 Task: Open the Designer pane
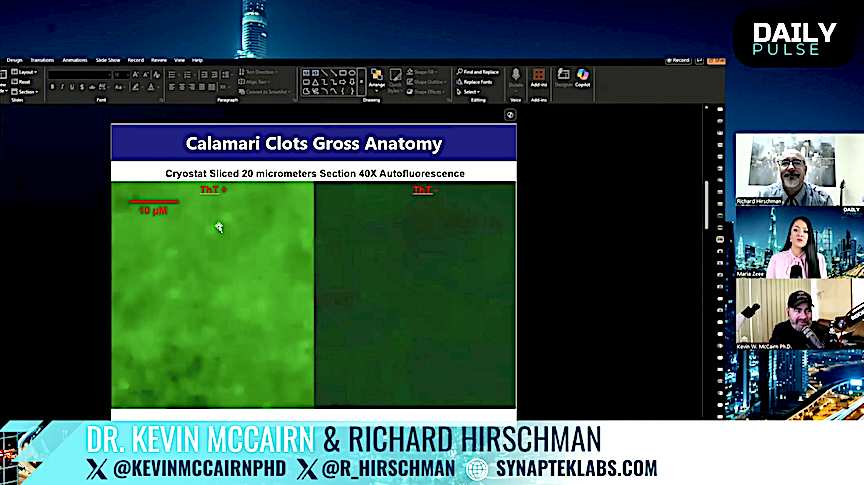point(563,77)
